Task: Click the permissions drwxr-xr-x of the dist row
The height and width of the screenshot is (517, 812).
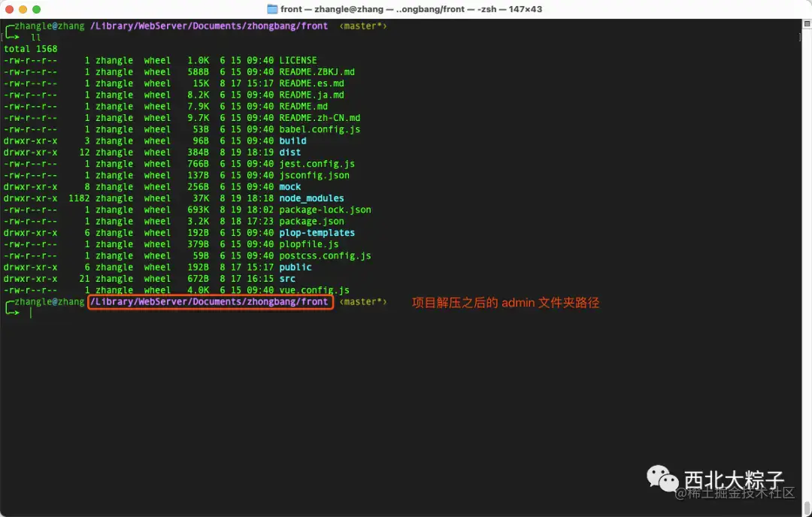Action: [31, 152]
